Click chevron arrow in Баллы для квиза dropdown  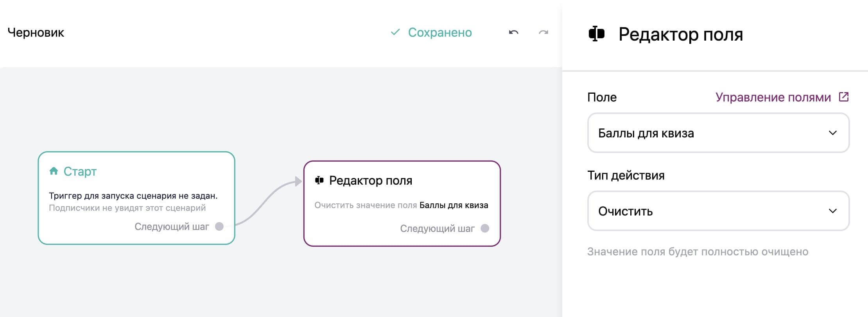832,133
